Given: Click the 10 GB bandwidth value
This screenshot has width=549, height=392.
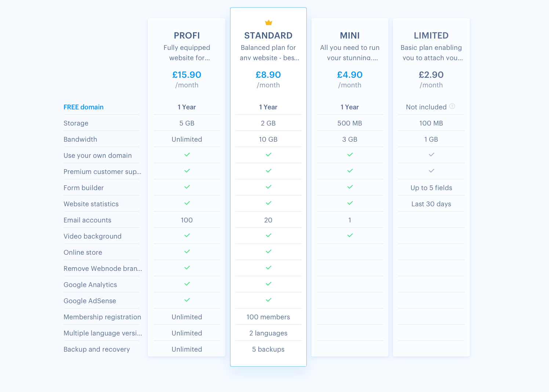Looking at the screenshot, I should pos(268,139).
